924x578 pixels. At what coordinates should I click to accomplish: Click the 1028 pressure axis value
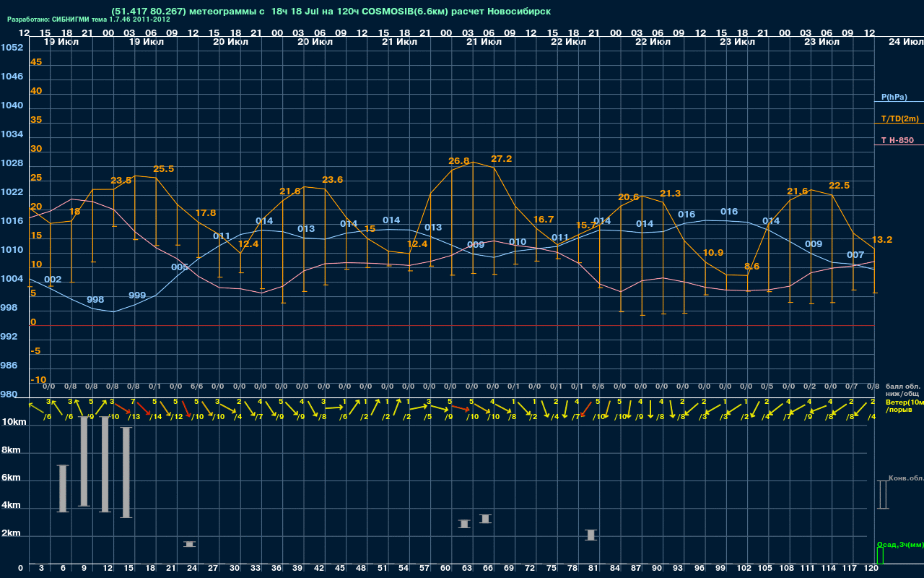pos(12,163)
